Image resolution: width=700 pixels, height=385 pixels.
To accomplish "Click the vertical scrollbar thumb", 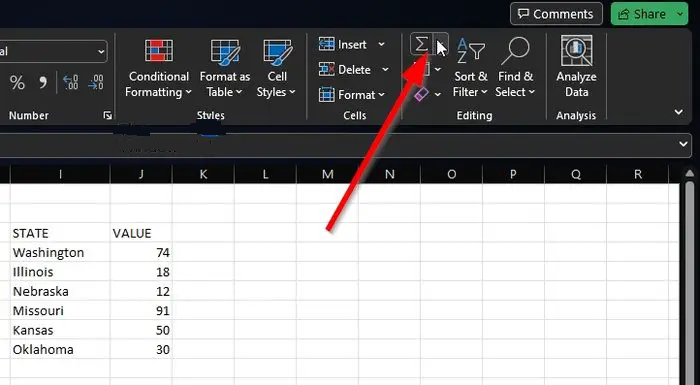I will 690,282.
